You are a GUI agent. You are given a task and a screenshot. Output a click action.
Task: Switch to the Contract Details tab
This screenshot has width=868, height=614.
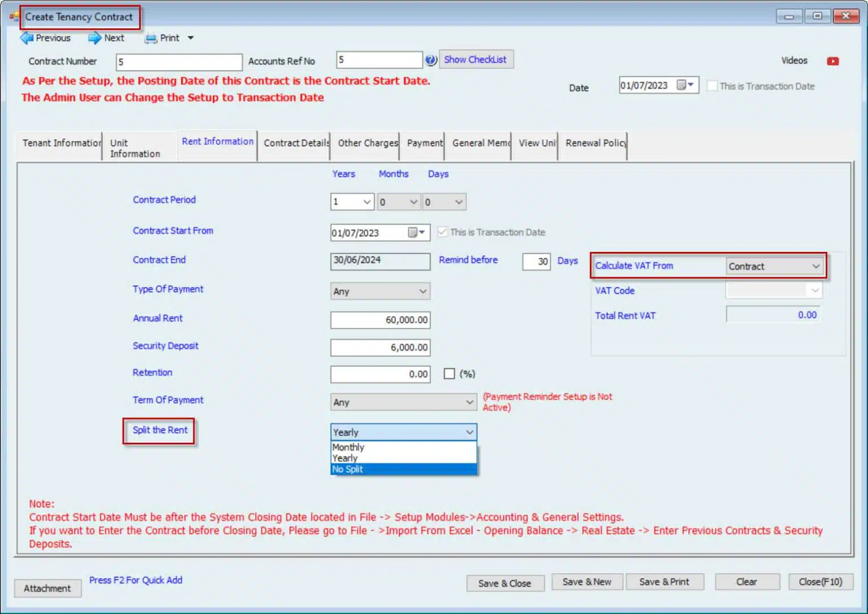(x=296, y=143)
